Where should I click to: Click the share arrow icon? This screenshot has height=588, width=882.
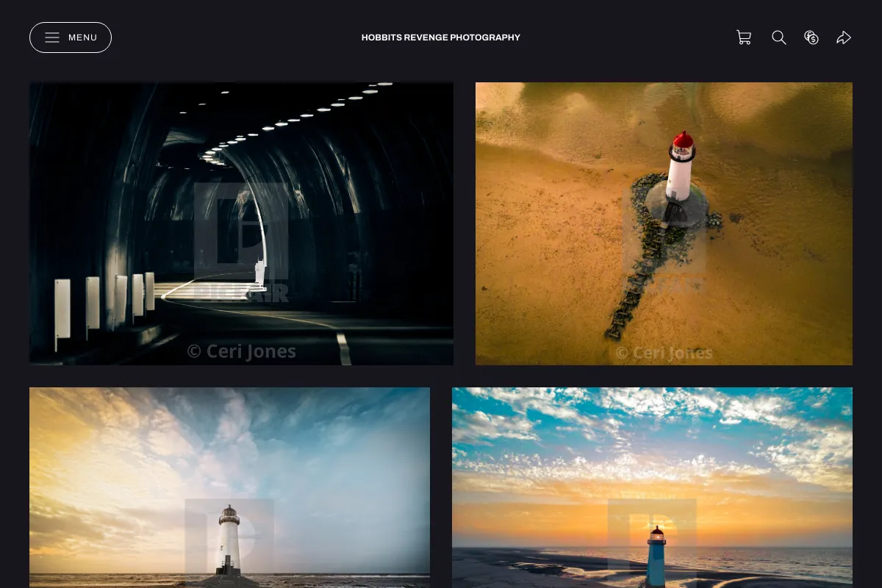[x=844, y=37]
